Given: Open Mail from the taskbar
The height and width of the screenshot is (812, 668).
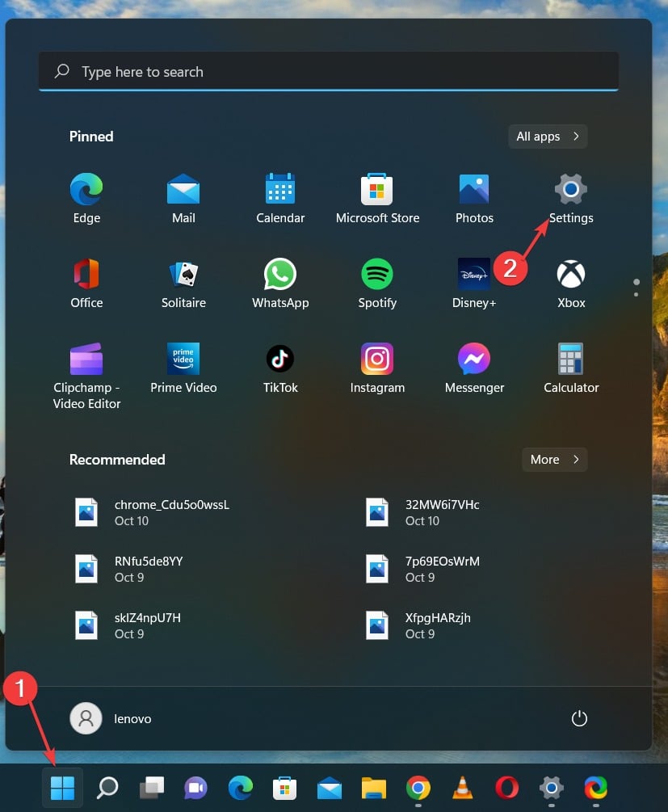Looking at the screenshot, I should (x=330, y=788).
